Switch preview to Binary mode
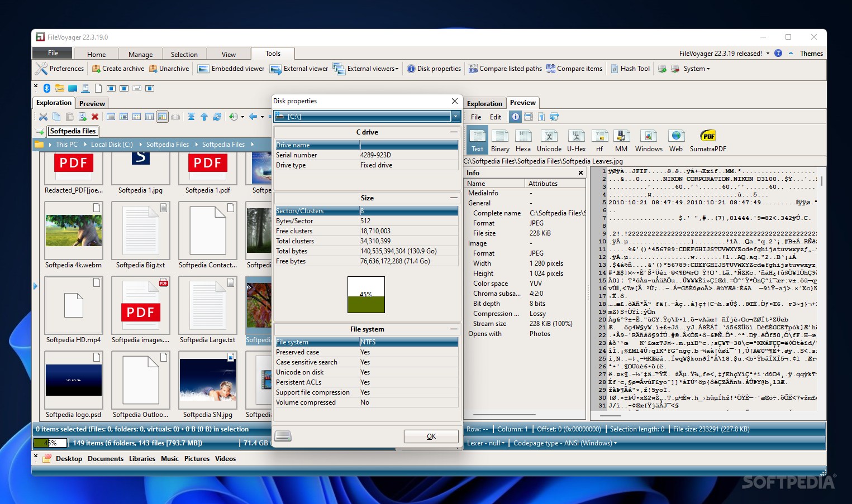Screen dimensions: 852x504 click(x=500, y=141)
